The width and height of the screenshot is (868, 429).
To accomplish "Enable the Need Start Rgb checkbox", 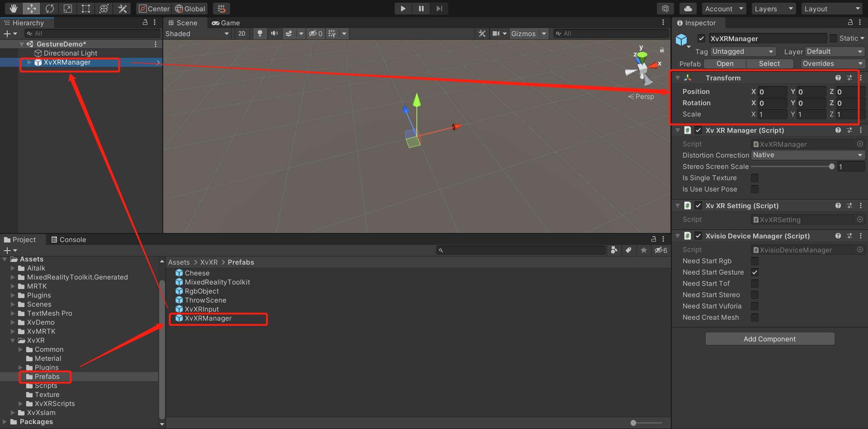I will (x=755, y=261).
